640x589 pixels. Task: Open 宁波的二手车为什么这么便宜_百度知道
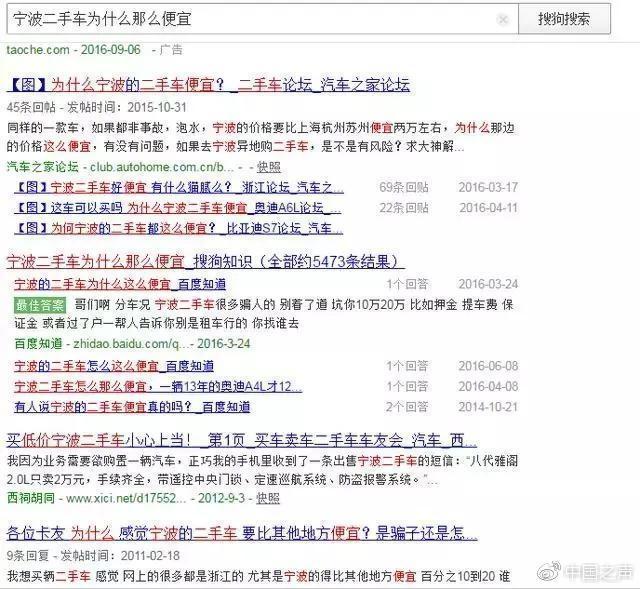pos(120,284)
